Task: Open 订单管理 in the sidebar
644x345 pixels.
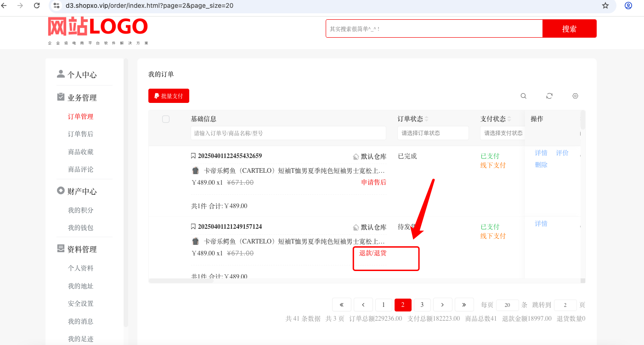Action: click(81, 117)
